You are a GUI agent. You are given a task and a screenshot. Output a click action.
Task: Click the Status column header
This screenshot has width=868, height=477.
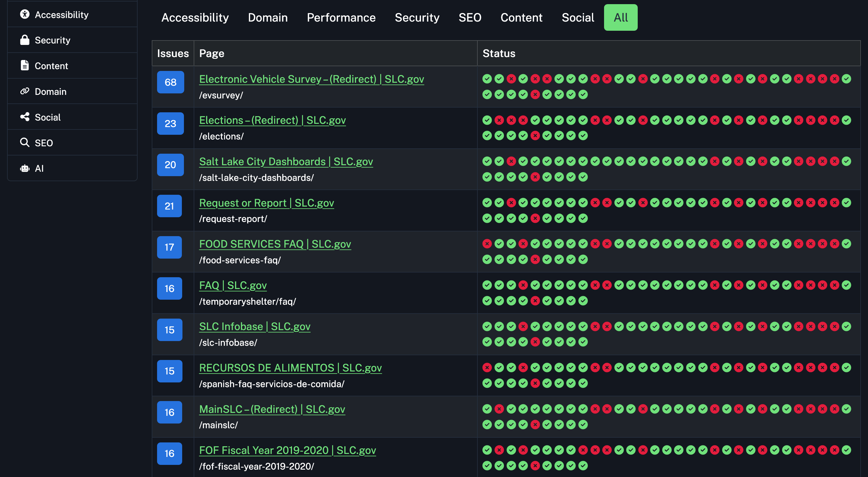669,53
